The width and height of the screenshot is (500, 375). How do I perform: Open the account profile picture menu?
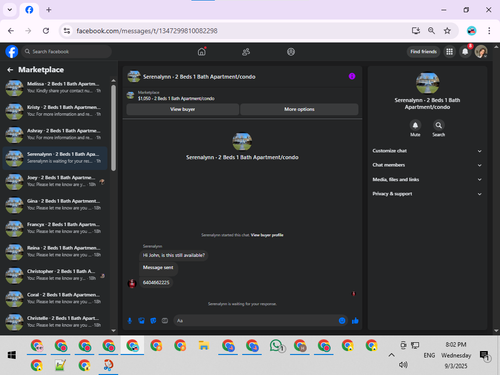click(x=481, y=52)
